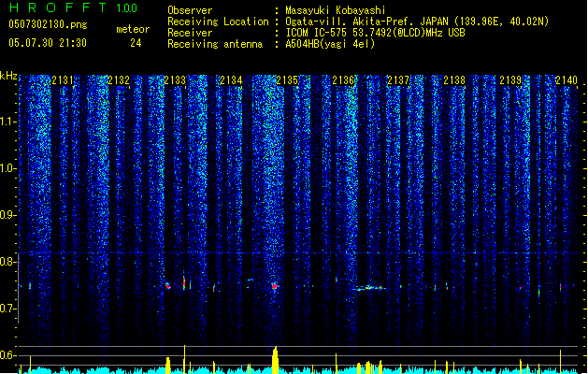
Task: Click the 'meteor' label
Action: (133, 29)
